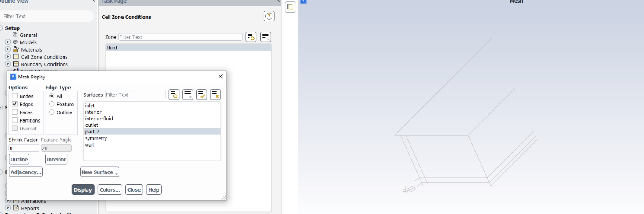Viewport: 644px width, 214px height.
Task: Click the Mesh Display dialog Fluent icon
Action: tap(12, 77)
